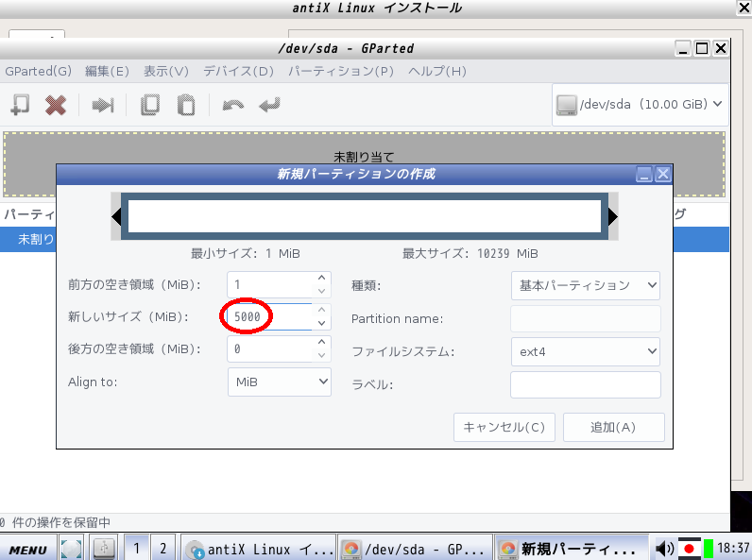Screen dimensions: 752x560
Task: Open the ヘルプ(H) menu
Action: [436, 72]
